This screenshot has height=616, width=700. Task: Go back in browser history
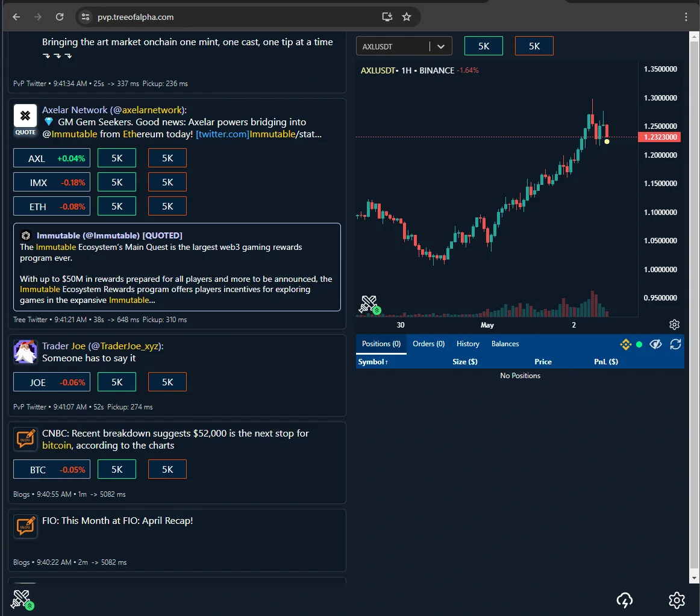[16, 17]
